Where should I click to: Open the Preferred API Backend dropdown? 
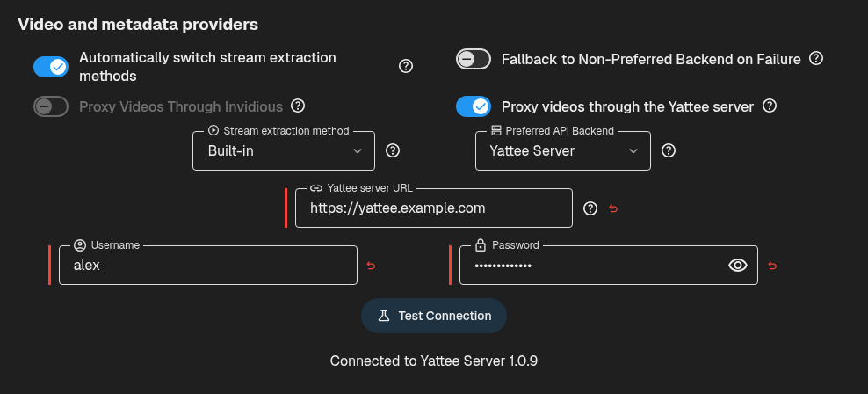point(562,150)
